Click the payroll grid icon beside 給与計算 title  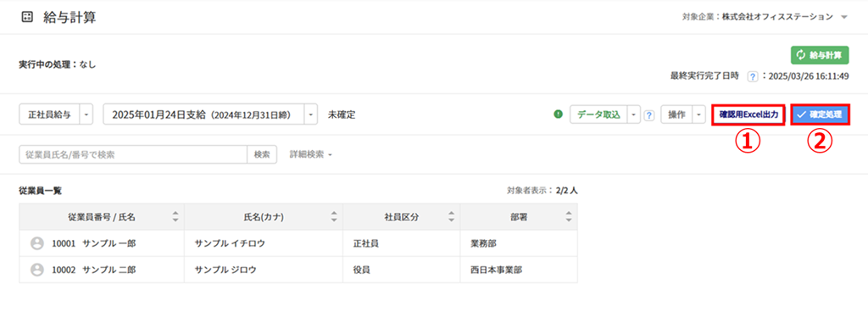(26, 17)
